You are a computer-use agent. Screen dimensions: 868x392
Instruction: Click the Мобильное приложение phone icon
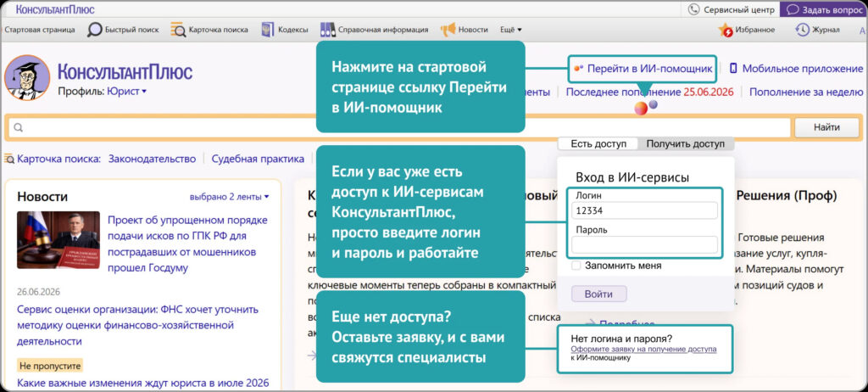[x=733, y=69]
